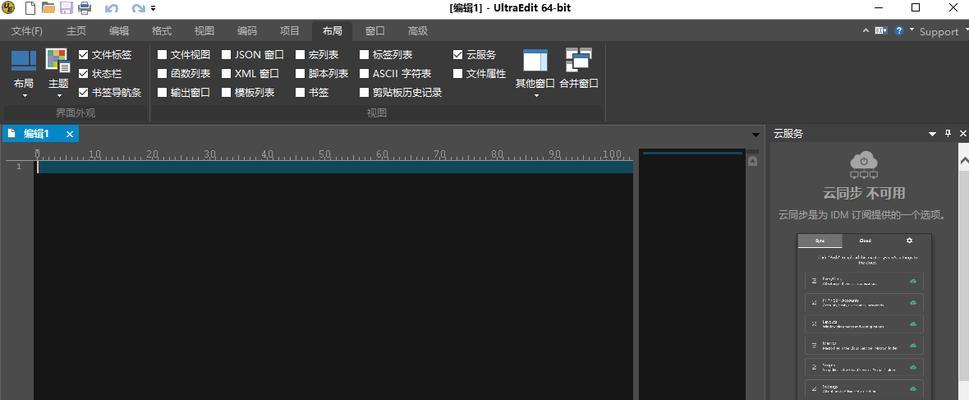Enable the 文件属性 checkbox
This screenshot has height=400, width=969.
point(457,74)
